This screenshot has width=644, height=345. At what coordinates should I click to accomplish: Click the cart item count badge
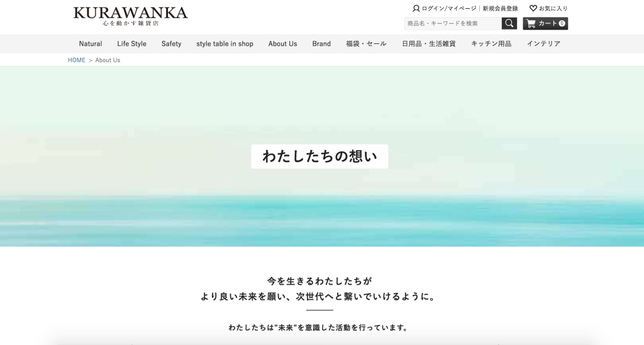(562, 23)
